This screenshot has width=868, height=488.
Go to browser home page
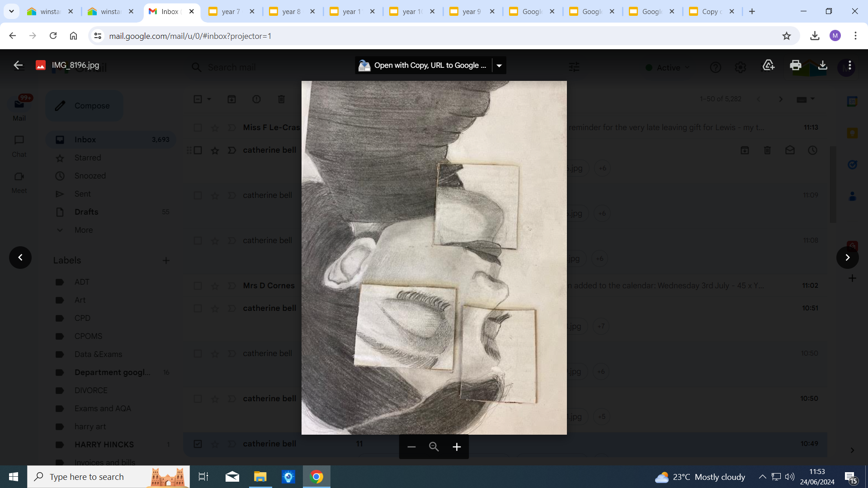73,36
